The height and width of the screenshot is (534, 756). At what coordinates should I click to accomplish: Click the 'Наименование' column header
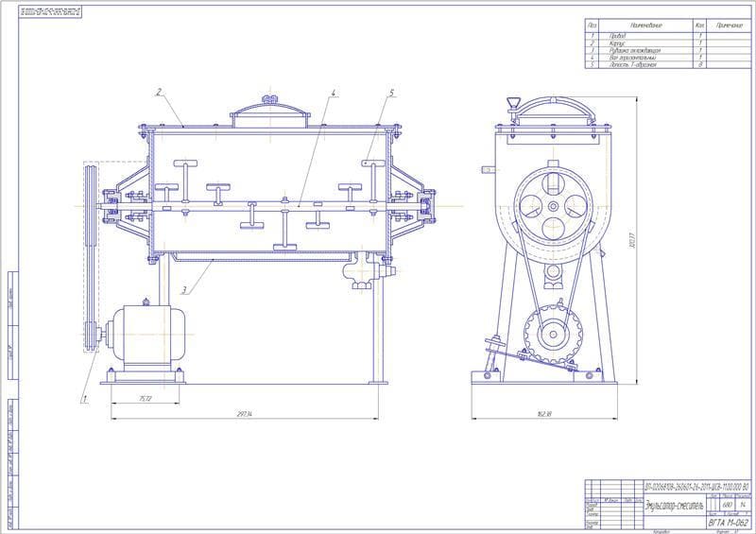click(x=646, y=26)
